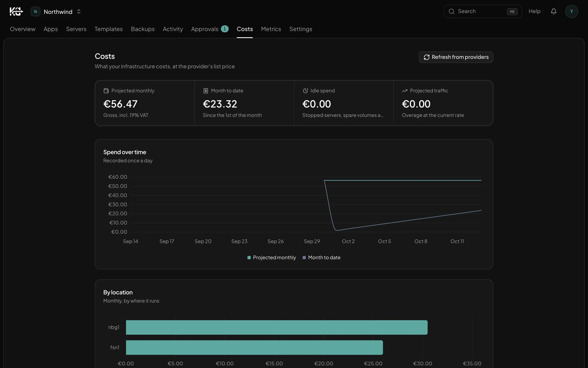Click the Projected traffic trend icon
The width and height of the screenshot is (588, 368).
[x=404, y=91]
